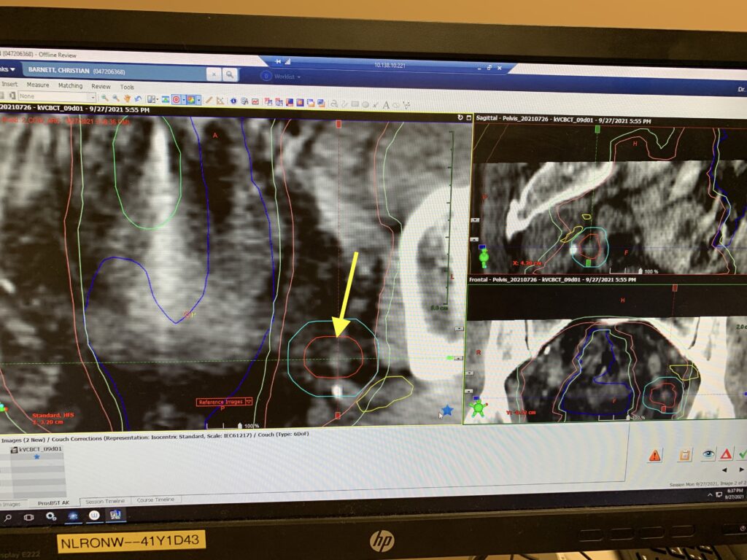Open dropdown arrow beside target icon
The height and width of the screenshot is (560, 747).
click(183, 100)
